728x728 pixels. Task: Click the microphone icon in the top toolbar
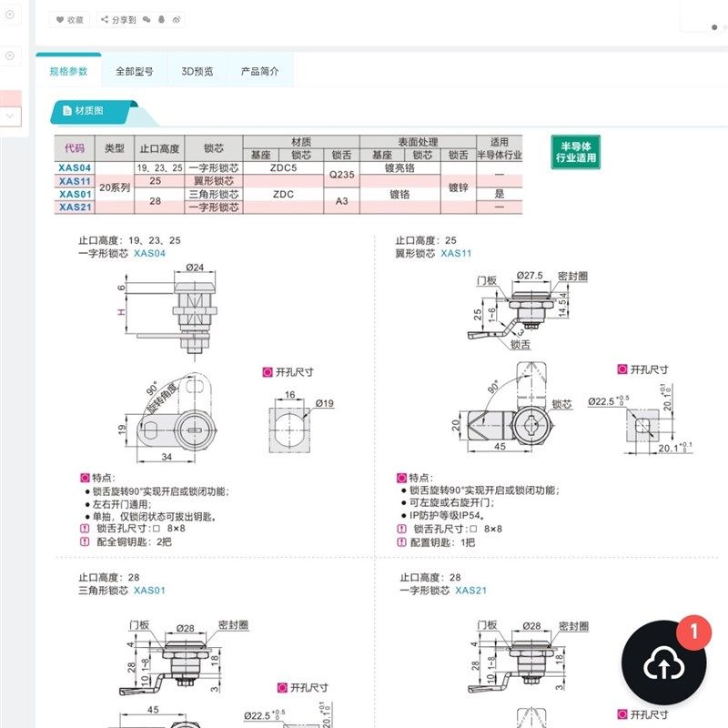(x=161, y=20)
